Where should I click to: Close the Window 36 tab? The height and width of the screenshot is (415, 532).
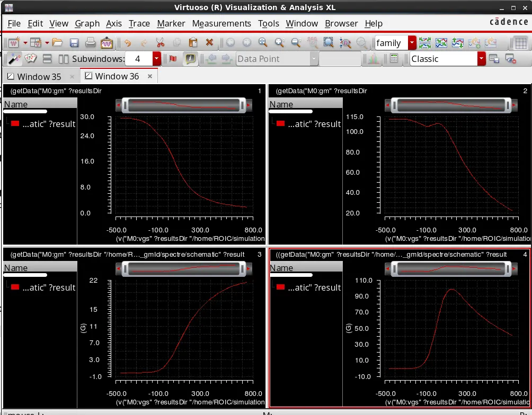150,76
